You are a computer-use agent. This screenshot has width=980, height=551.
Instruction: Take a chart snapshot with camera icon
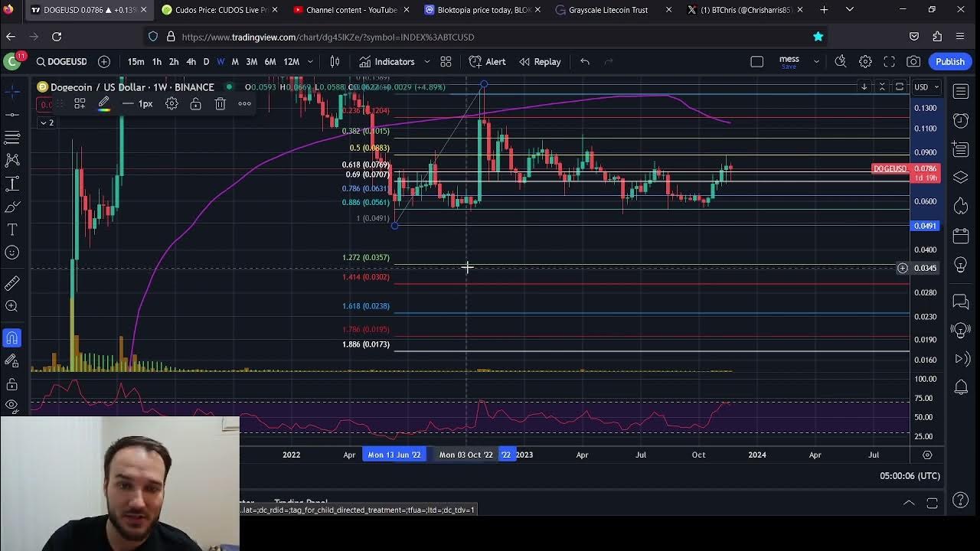click(913, 62)
